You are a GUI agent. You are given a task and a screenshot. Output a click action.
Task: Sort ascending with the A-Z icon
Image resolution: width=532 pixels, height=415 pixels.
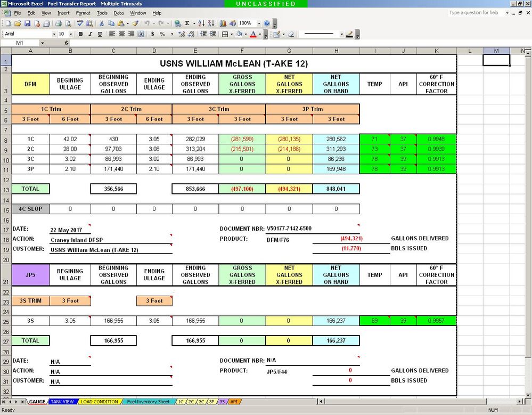pyautogui.click(x=201, y=23)
